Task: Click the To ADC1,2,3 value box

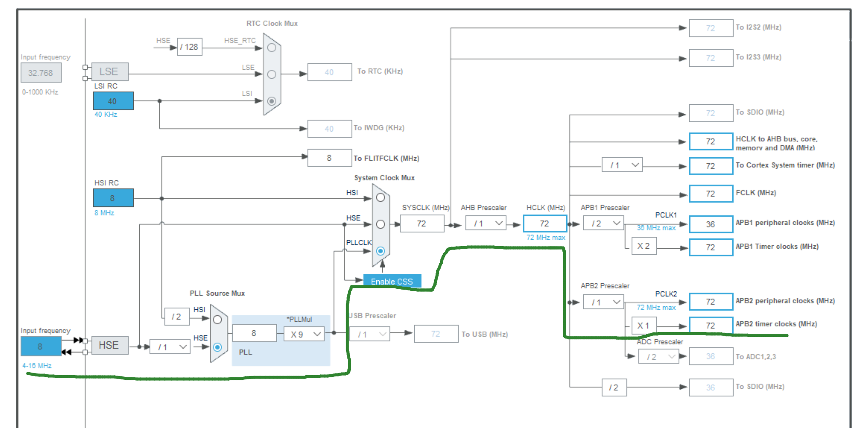Action: point(711,356)
